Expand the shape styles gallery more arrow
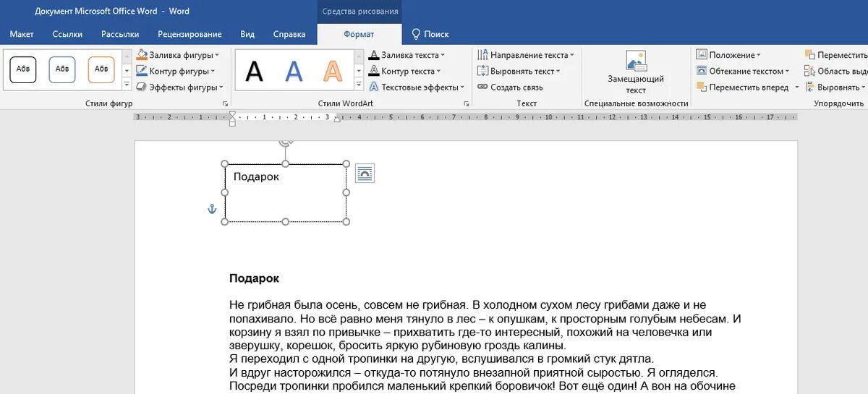The height and width of the screenshot is (394, 868). [127, 85]
